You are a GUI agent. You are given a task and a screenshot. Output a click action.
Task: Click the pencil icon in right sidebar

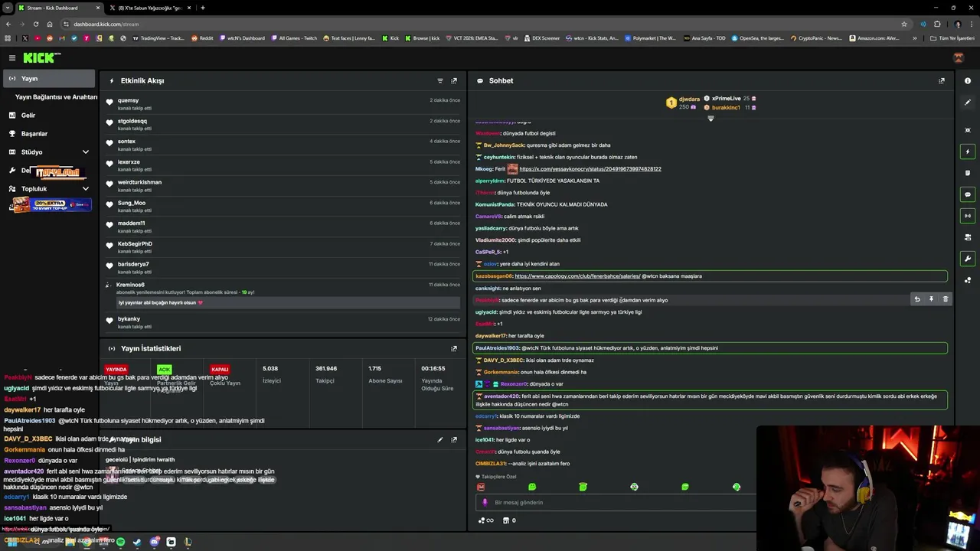tap(968, 103)
